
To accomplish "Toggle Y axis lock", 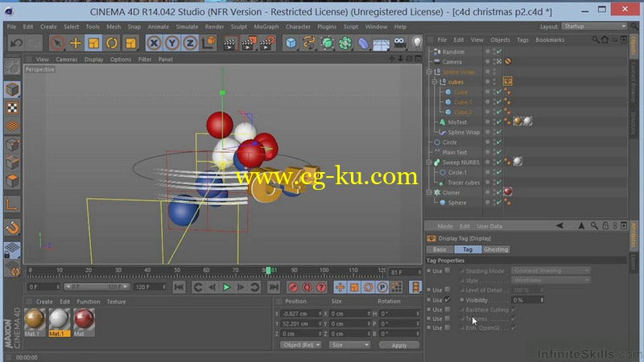I will coord(172,43).
